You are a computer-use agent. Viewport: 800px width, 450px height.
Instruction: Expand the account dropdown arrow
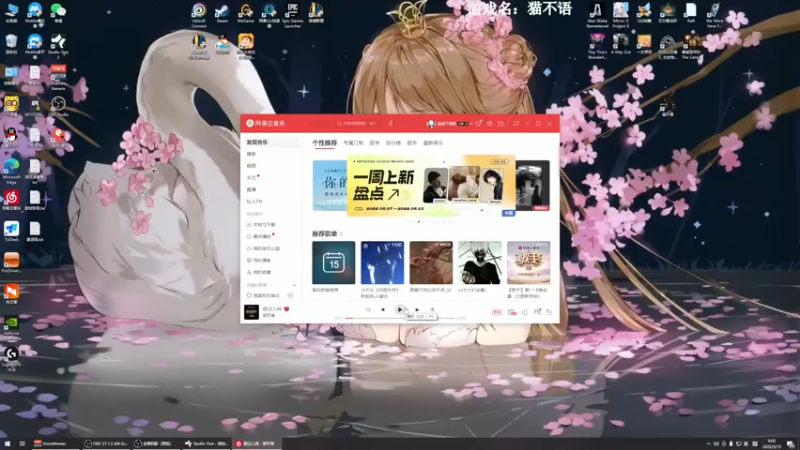471,123
